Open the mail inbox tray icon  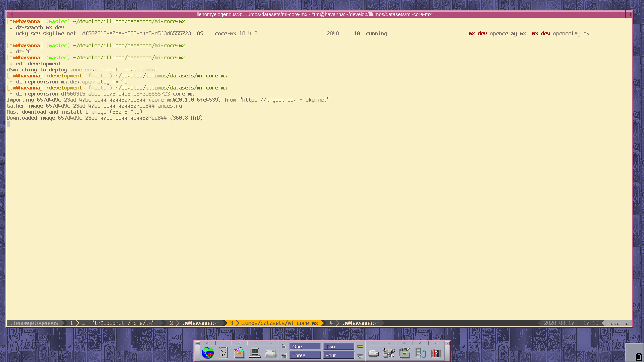(x=270, y=353)
